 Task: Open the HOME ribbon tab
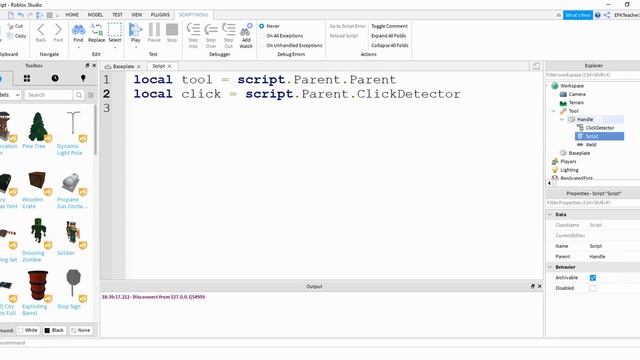72,15
